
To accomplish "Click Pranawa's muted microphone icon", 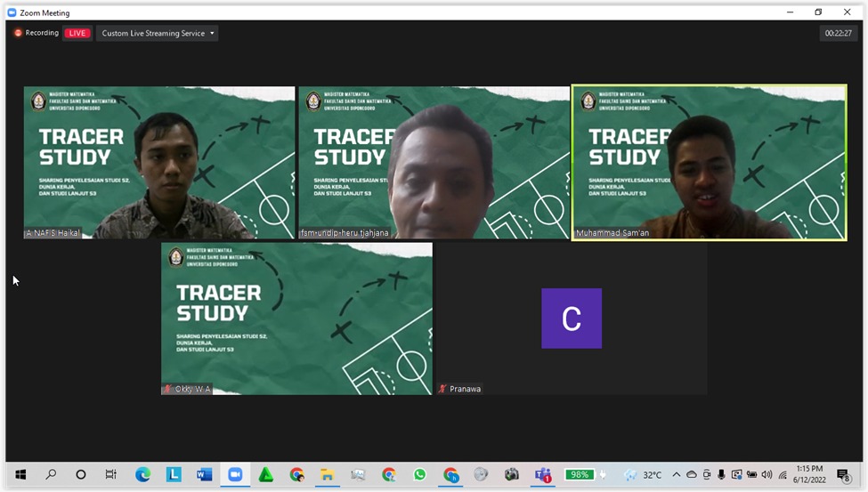I will point(442,389).
